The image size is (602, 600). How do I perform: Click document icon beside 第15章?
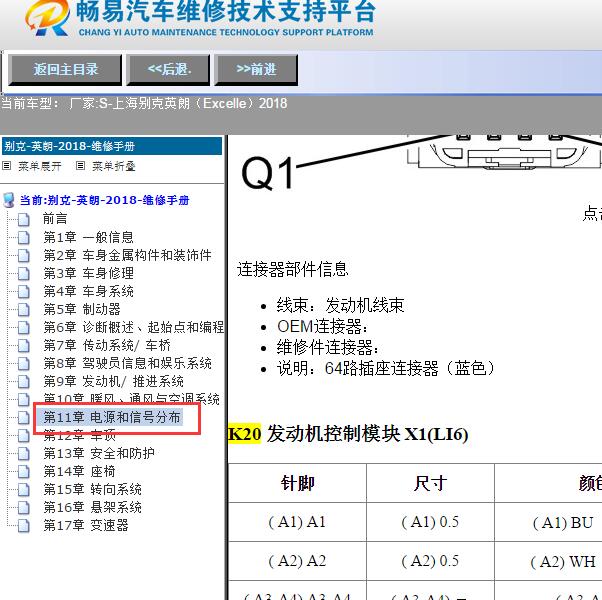(24, 490)
